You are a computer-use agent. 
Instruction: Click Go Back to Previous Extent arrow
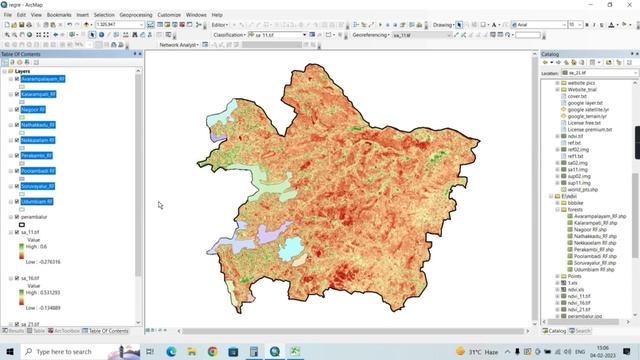[56, 35]
